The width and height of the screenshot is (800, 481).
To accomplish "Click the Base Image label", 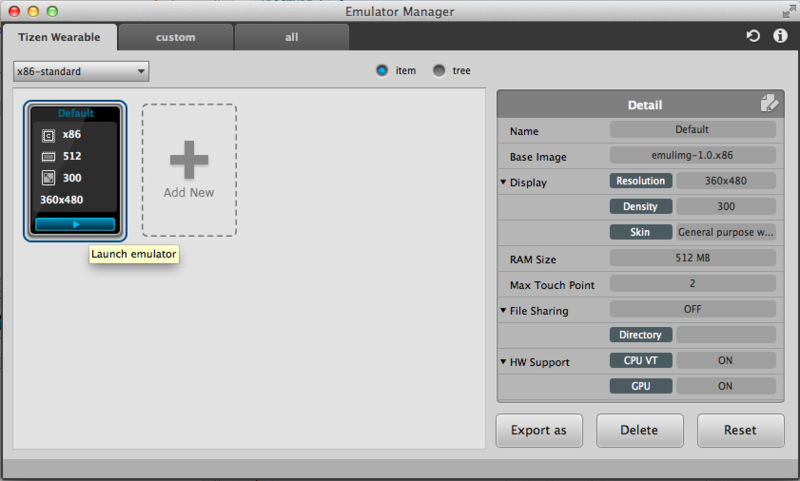I will 538,157.
